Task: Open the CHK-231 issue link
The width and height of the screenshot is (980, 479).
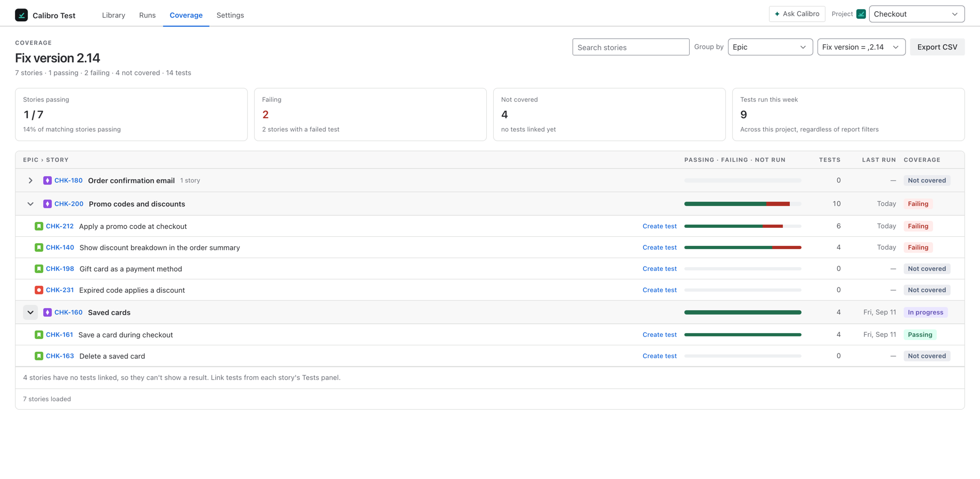Action: (60, 290)
